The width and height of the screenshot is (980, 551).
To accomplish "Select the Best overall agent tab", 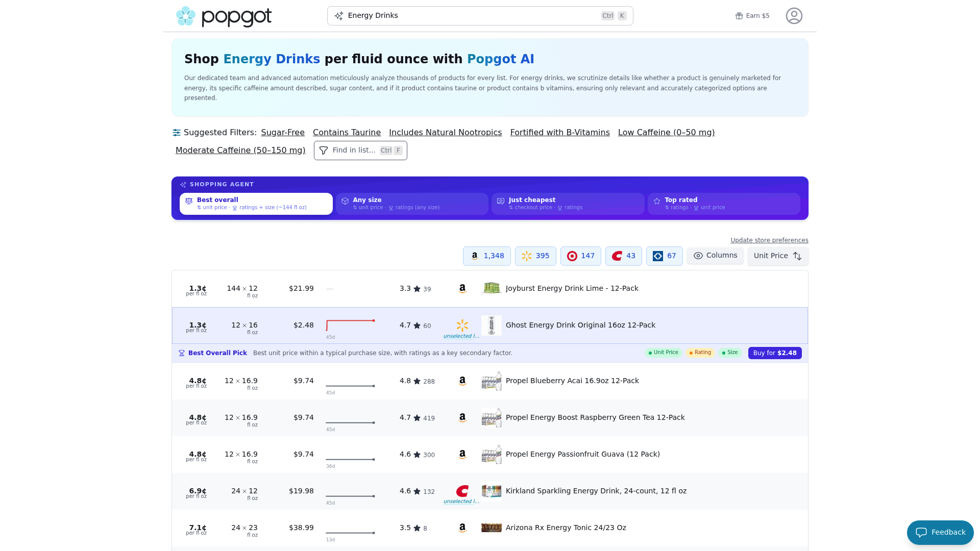I will tap(256, 204).
